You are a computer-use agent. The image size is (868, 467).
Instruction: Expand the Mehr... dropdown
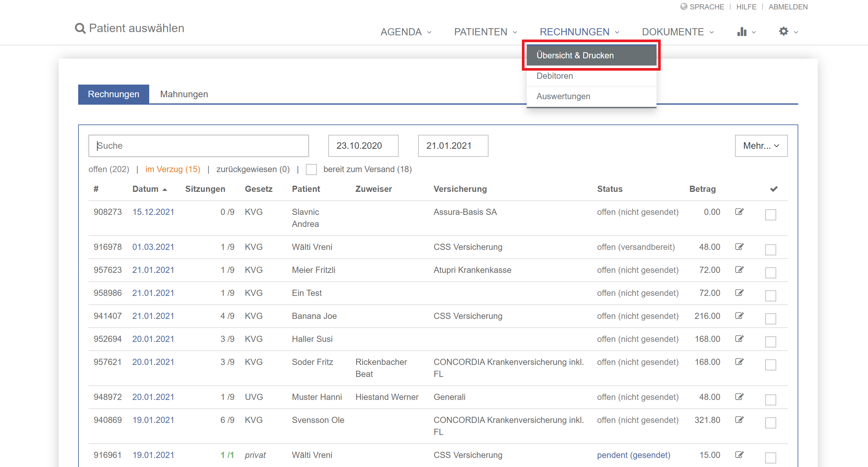[x=761, y=146]
